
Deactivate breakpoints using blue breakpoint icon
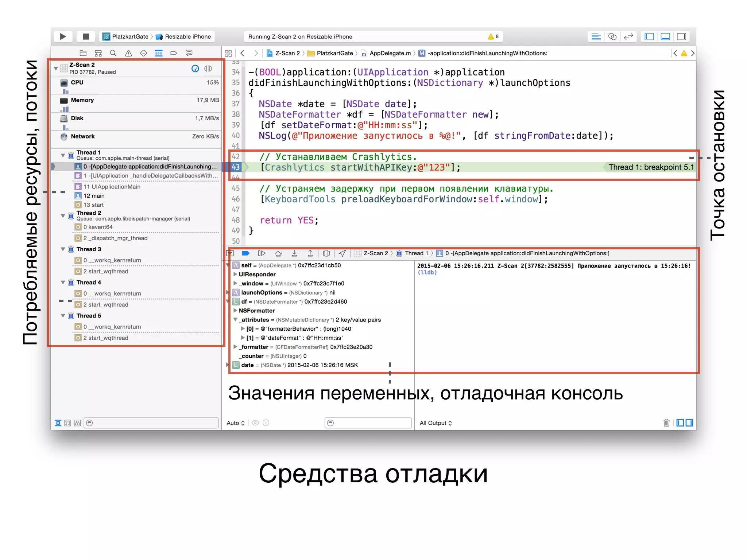pos(246,253)
